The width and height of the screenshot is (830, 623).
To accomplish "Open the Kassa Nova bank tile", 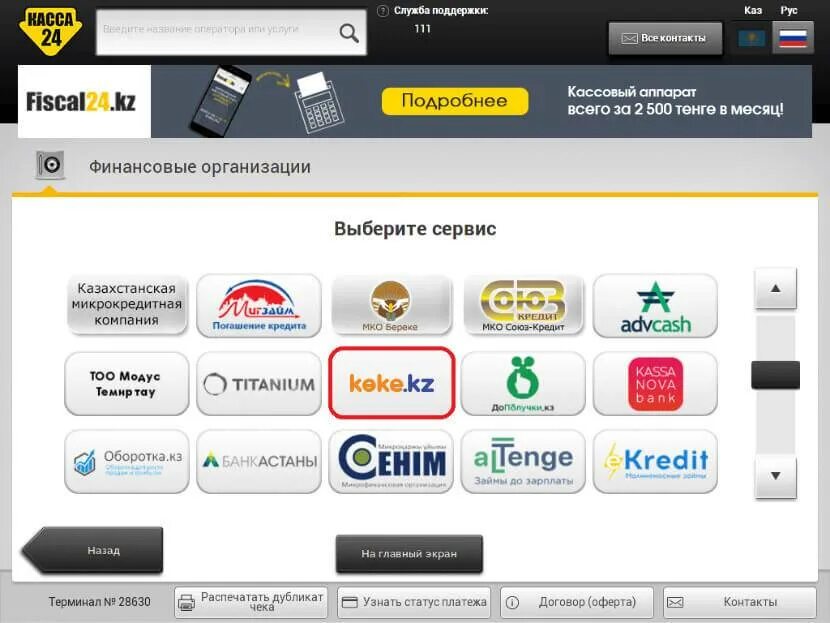I will 655,383.
